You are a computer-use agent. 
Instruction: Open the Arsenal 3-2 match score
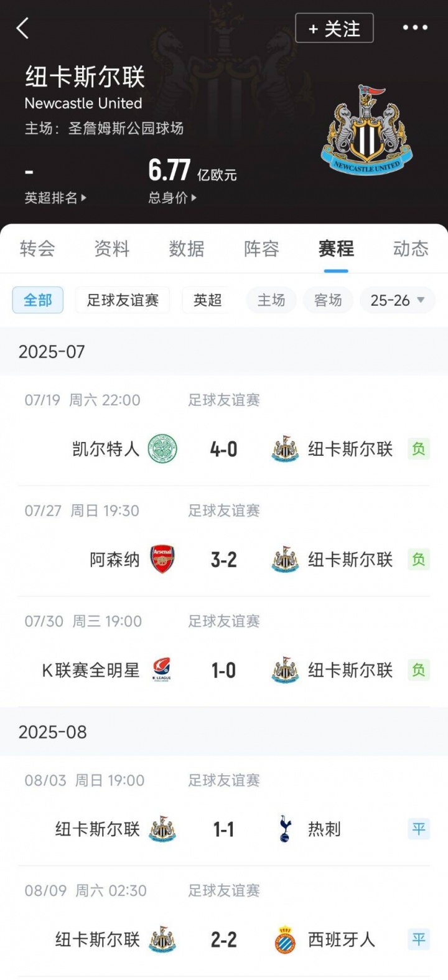coord(223,560)
